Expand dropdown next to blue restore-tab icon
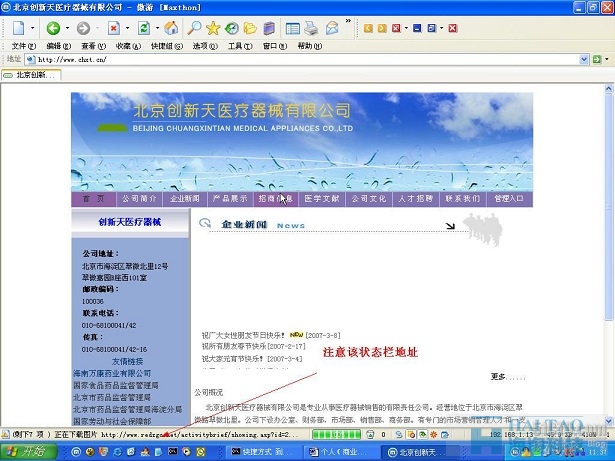 pos(442,28)
